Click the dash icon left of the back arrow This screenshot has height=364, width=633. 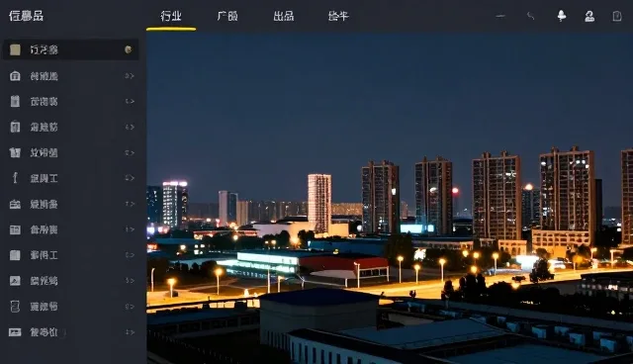pyautogui.click(x=500, y=17)
